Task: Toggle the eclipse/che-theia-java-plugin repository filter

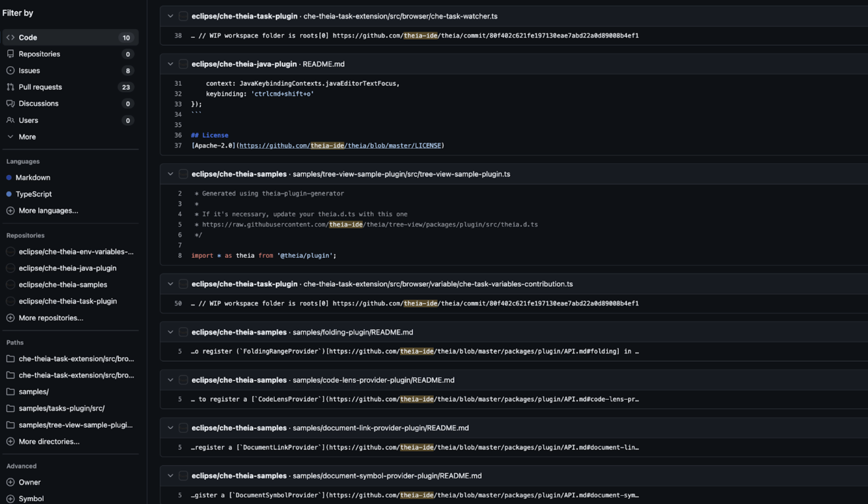Action: point(68,268)
